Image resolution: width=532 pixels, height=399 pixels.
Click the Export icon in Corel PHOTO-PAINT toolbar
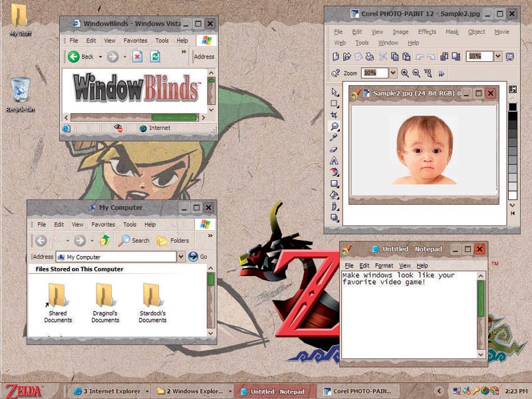click(x=456, y=57)
